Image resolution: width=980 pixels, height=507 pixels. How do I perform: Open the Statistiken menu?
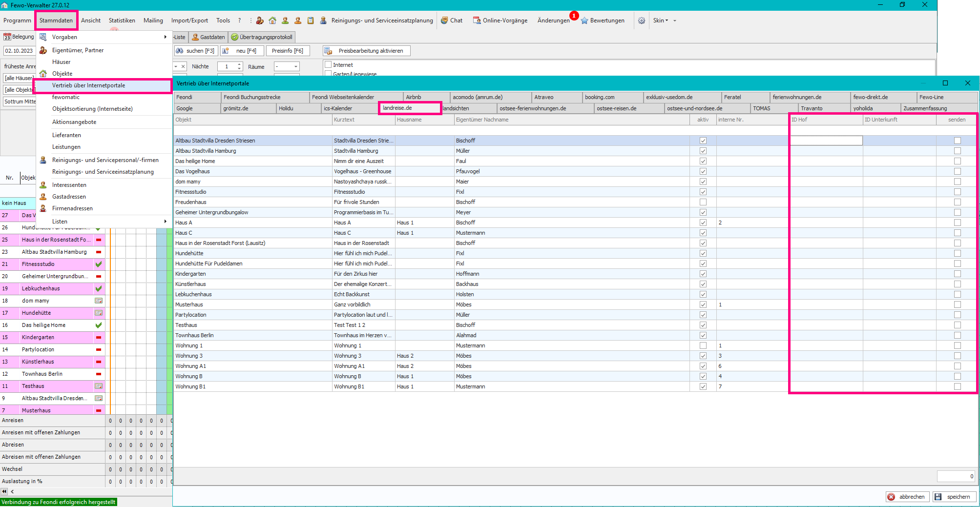[x=122, y=20]
